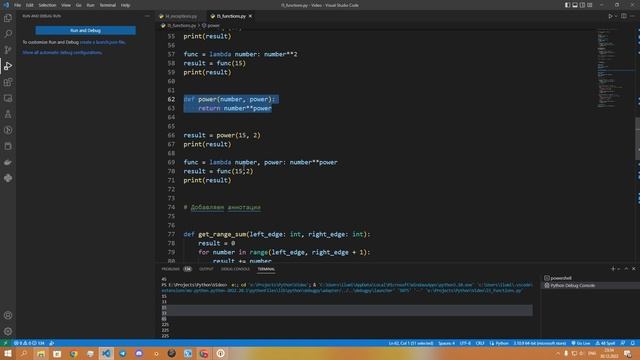Click errors and warnings status bar indicator
This screenshot has height=360, width=640.
point(29,343)
